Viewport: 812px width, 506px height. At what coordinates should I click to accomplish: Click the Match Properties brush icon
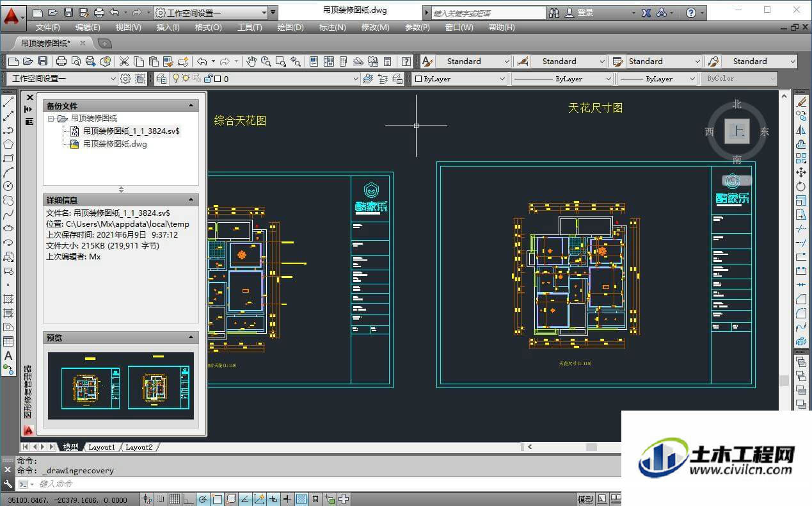pos(168,61)
